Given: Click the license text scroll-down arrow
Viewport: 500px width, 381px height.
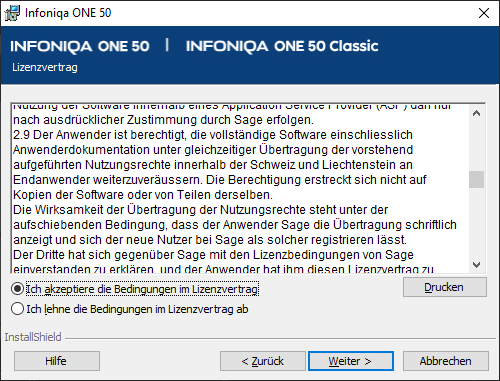Looking at the screenshot, I should (x=477, y=265).
